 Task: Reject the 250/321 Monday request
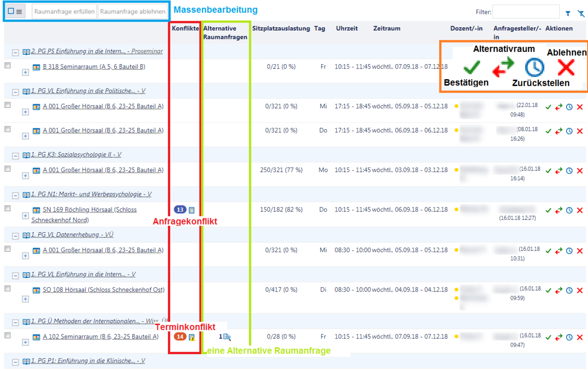tap(579, 171)
